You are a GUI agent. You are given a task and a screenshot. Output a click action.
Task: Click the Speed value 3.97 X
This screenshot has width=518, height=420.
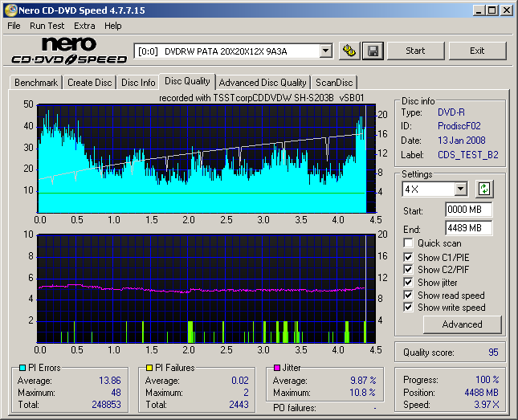coord(487,405)
